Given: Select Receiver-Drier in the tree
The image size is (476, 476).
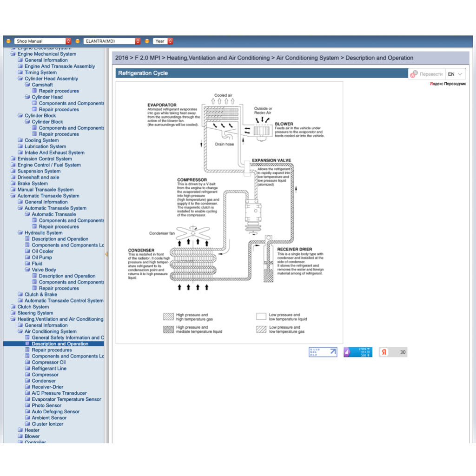Looking at the screenshot, I should [x=47, y=387].
